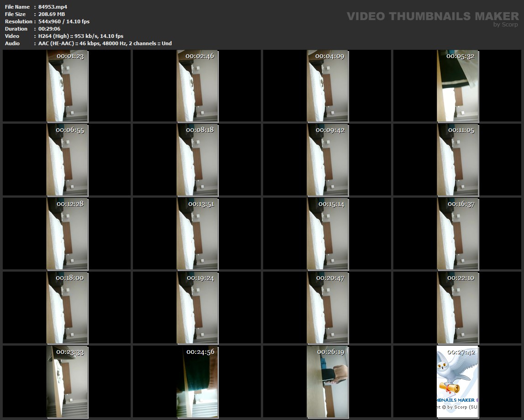This screenshot has height=420, width=524.
Task: Choose the thumbnail stamped 00:22:10
Action: (457, 308)
